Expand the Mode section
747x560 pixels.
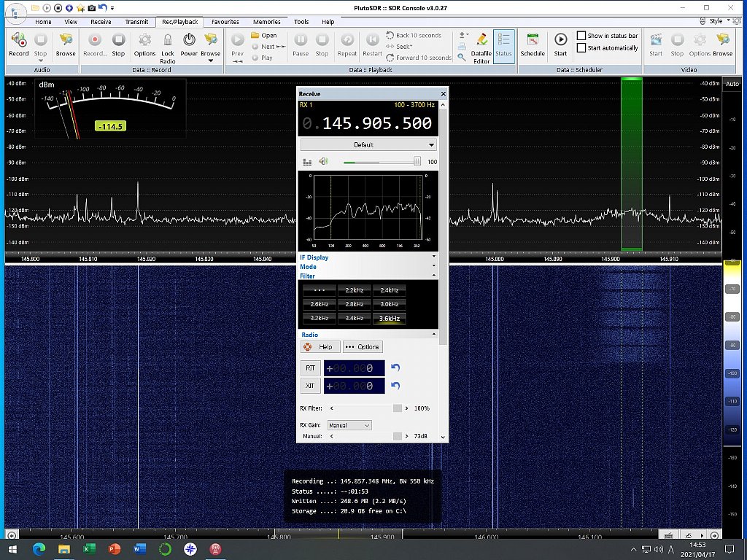click(x=434, y=266)
